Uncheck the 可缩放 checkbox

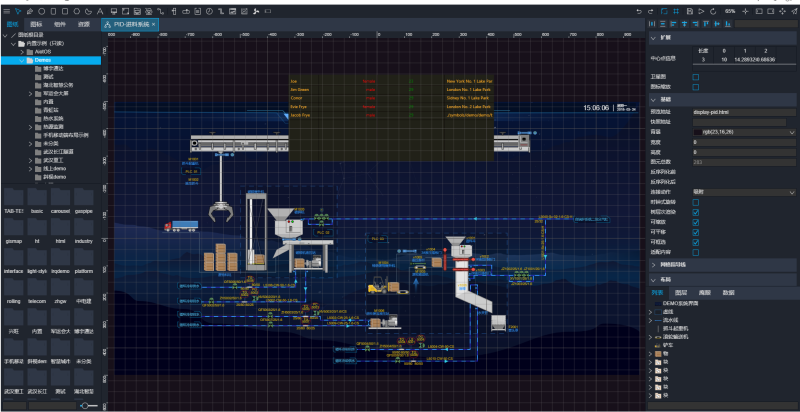(696, 222)
